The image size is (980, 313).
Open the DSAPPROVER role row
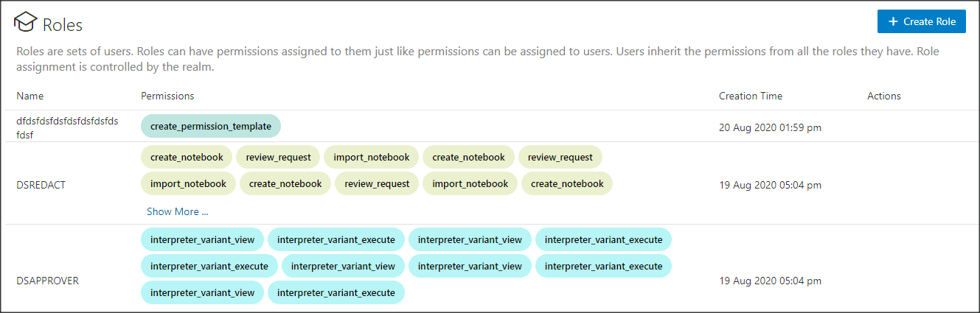(x=47, y=281)
